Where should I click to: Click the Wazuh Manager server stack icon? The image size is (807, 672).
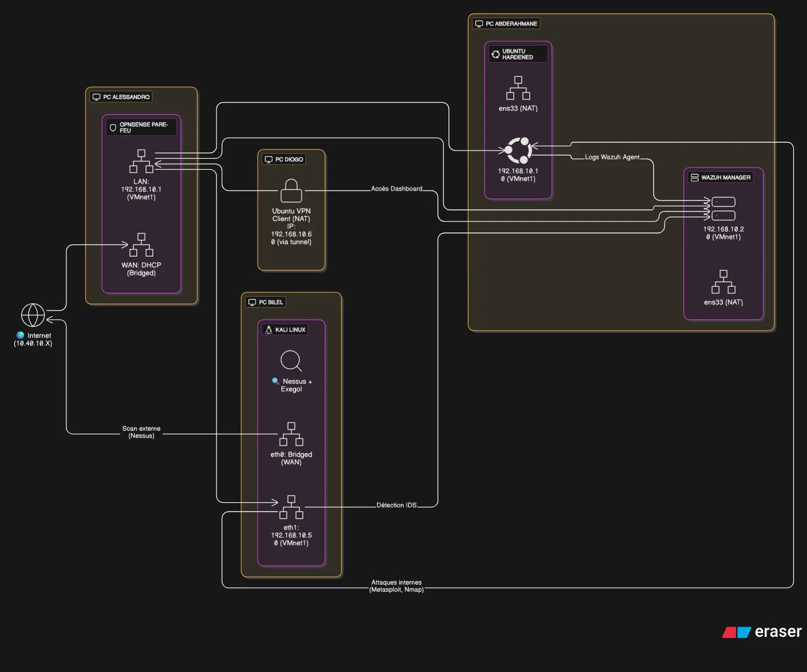(x=723, y=209)
